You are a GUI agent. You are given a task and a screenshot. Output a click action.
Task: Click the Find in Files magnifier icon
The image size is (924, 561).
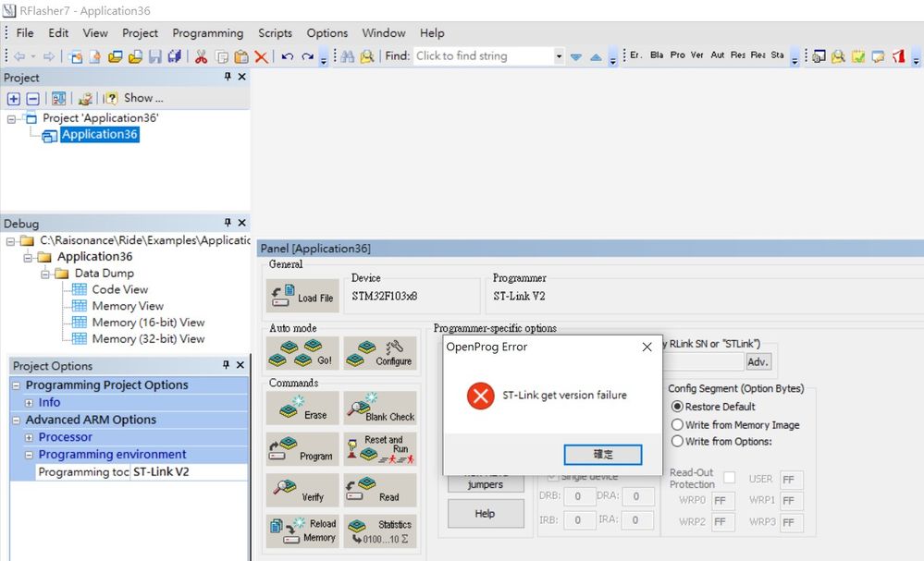point(367,56)
